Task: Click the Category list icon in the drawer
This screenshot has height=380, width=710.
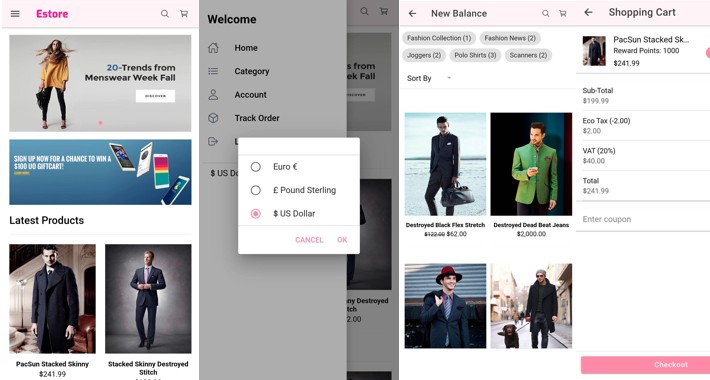Action: 213,71
